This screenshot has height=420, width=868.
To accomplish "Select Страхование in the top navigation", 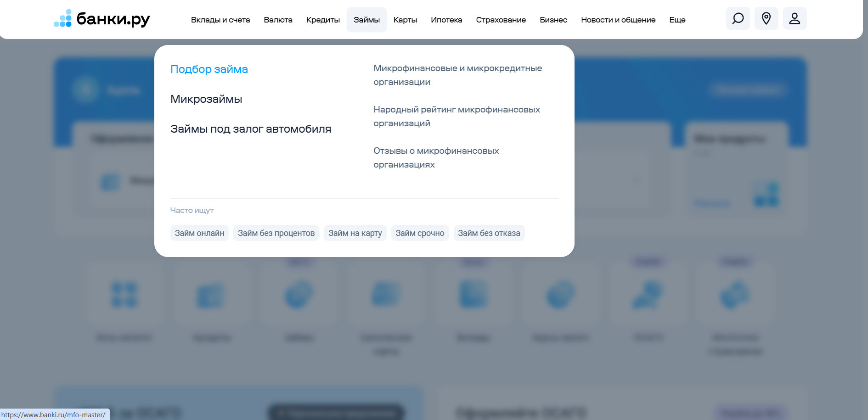I will click(x=501, y=20).
